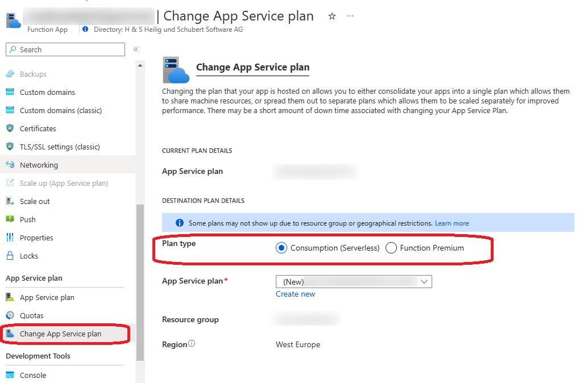Click the Function App icon in header

coord(14,20)
